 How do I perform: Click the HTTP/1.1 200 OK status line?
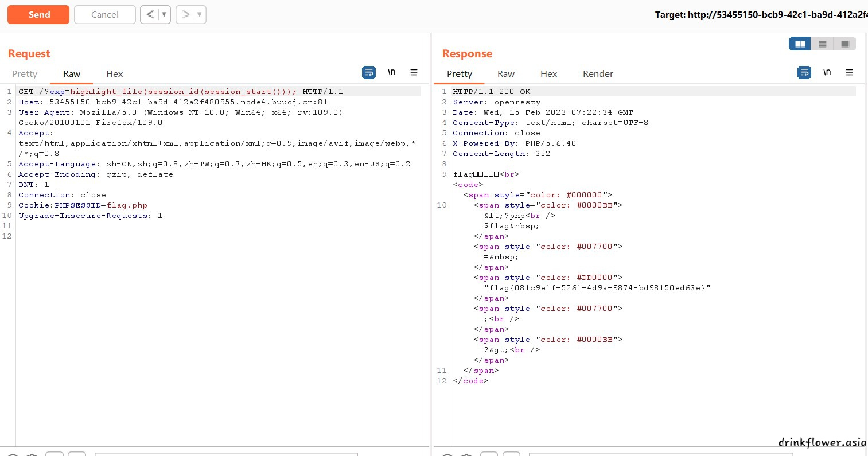(x=491, y=91)
